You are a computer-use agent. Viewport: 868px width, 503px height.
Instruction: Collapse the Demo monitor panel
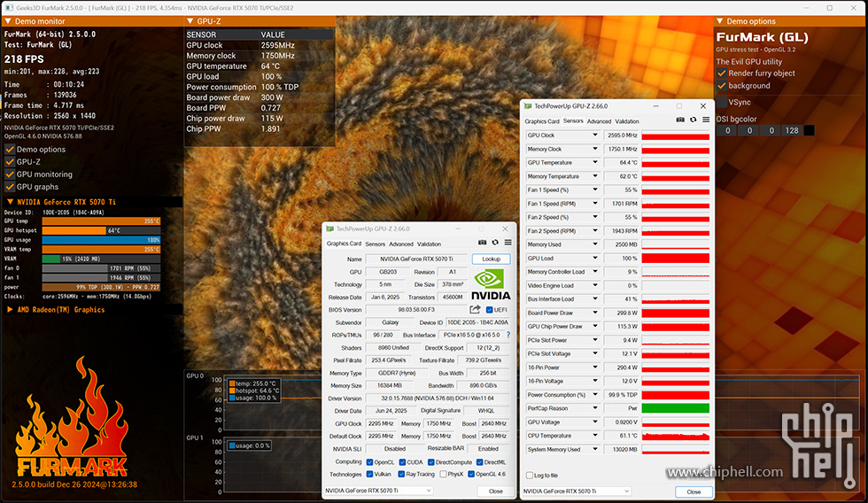click(8, 21)
